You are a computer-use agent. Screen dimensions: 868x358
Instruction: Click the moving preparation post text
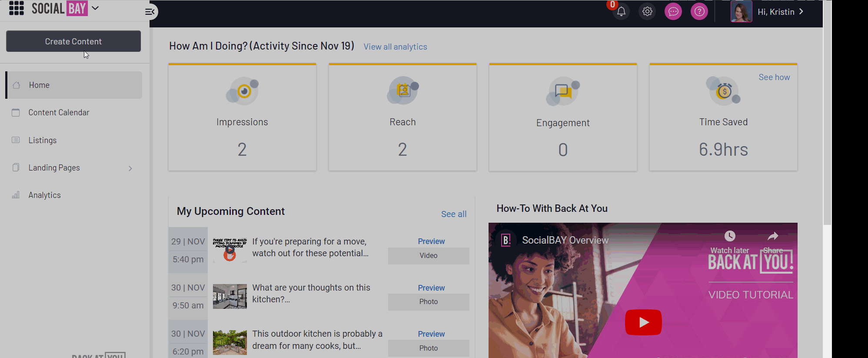click(x=310, y=248)
